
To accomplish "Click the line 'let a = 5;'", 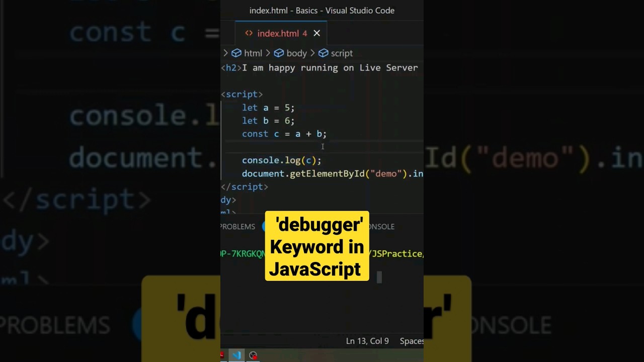I will (x=268, y=108).
